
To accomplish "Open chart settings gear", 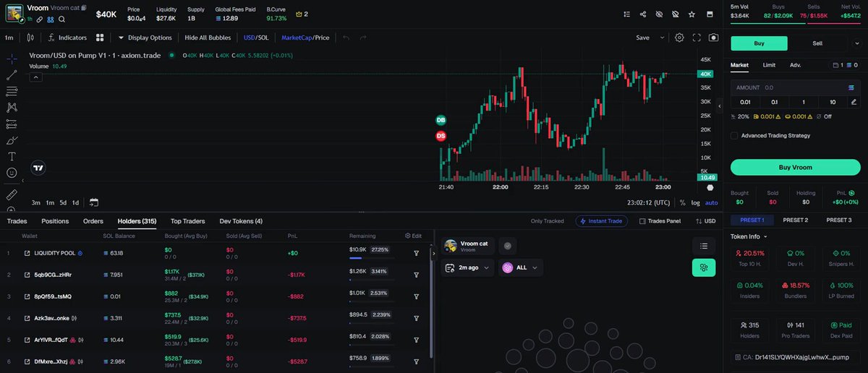I will 679,38.
